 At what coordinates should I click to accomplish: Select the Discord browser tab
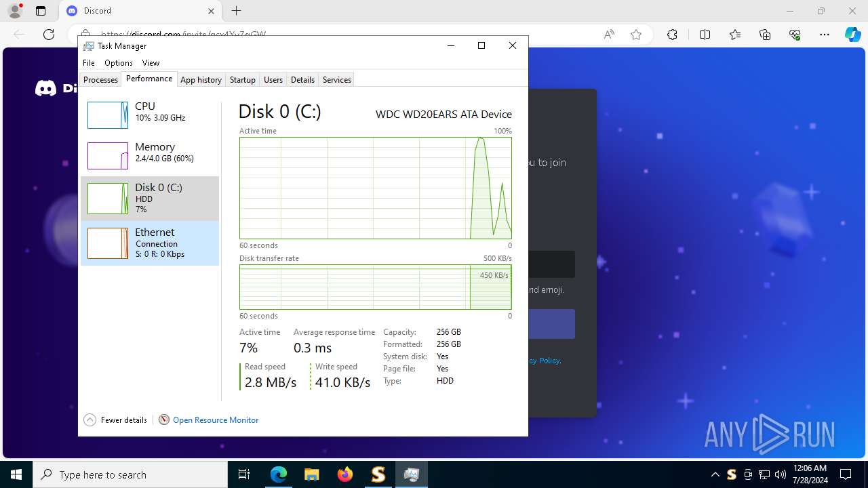tap(139, 11)
